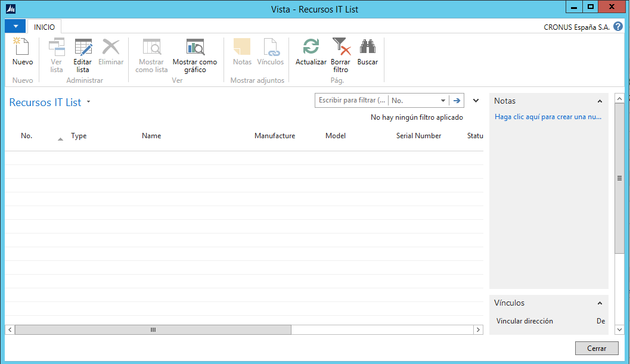Click the Cerrar button
630x364 pixels.
597,349
